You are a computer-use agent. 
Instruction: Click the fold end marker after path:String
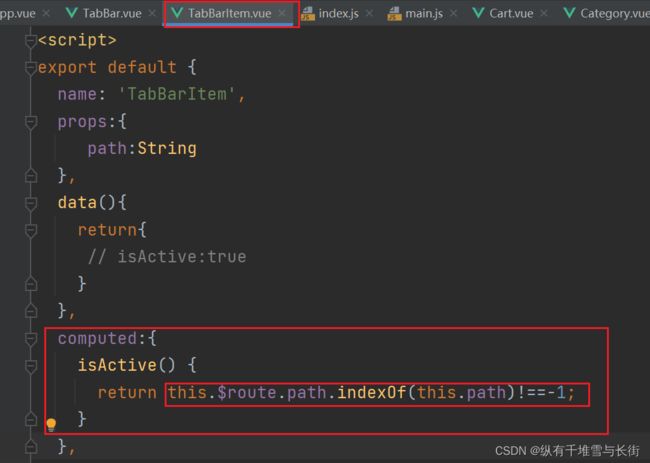coord(31,176)
